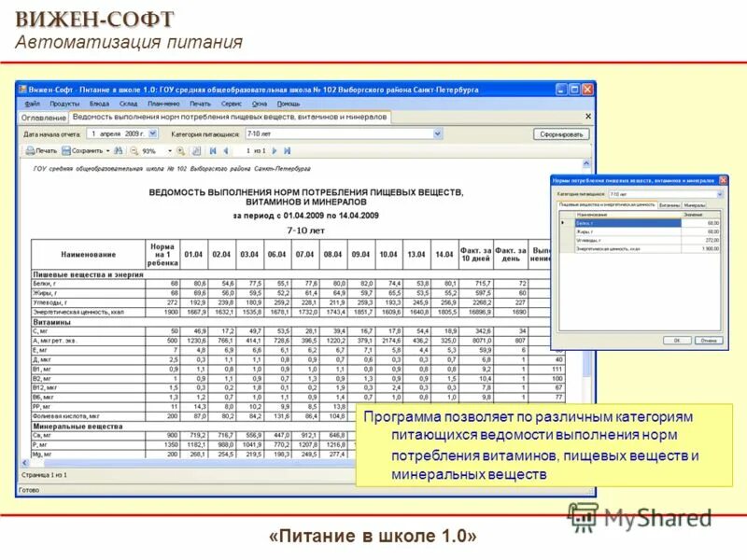
Task: Confirm dialog with OK button
Action: pos(678,340)
